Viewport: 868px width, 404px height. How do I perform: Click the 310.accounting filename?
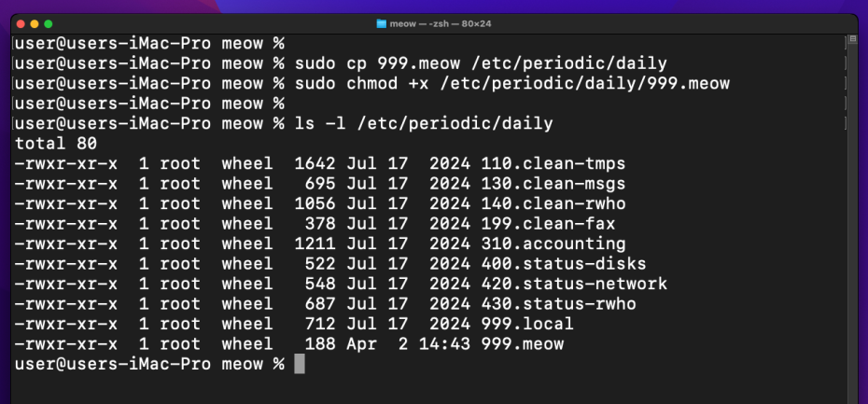pos(553,244)
